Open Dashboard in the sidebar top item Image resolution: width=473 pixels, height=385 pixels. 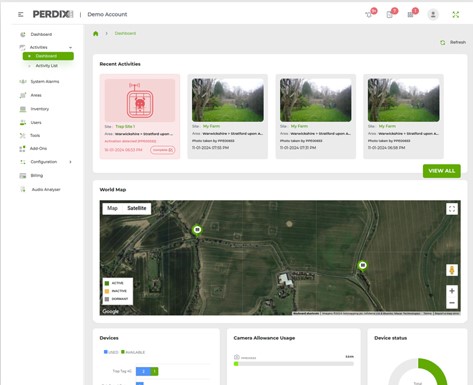coord(41,34)
